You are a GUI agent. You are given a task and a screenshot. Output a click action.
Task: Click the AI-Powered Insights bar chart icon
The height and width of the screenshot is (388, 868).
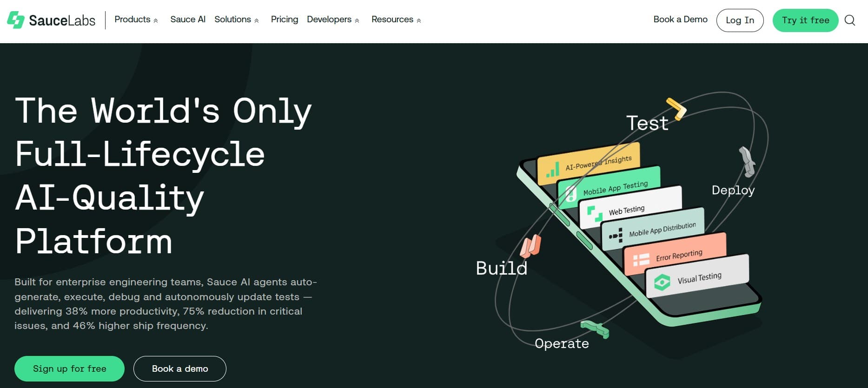pos(553,170)
